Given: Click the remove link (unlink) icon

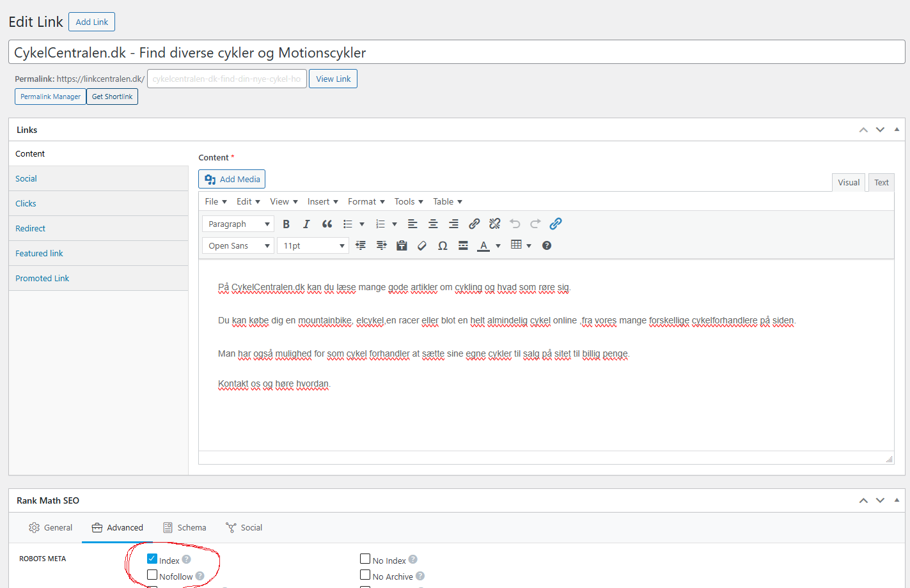Looking at the screenshot, I should tap(494, 224).
